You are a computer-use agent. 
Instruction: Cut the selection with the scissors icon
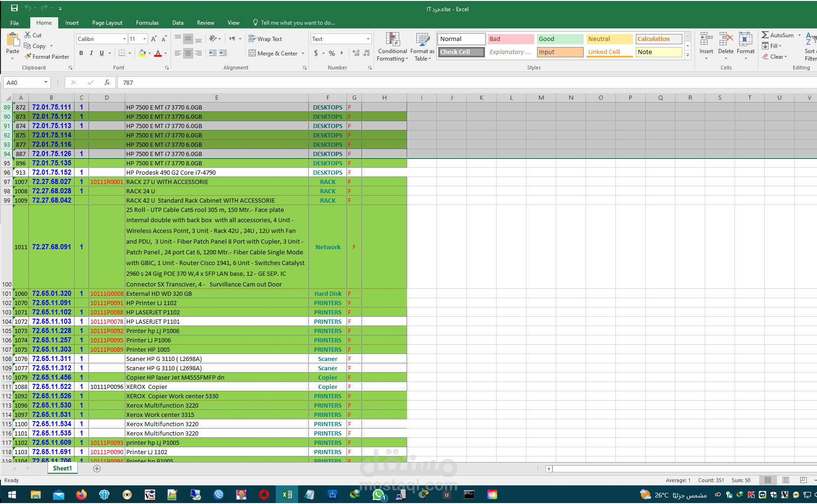coord(27,35)
